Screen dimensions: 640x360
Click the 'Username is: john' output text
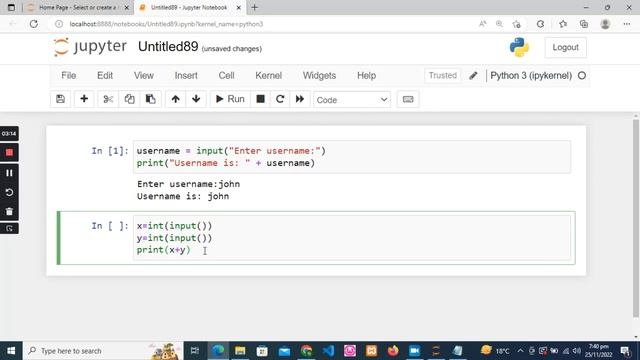pyautogui.click(x=183, y=196)
